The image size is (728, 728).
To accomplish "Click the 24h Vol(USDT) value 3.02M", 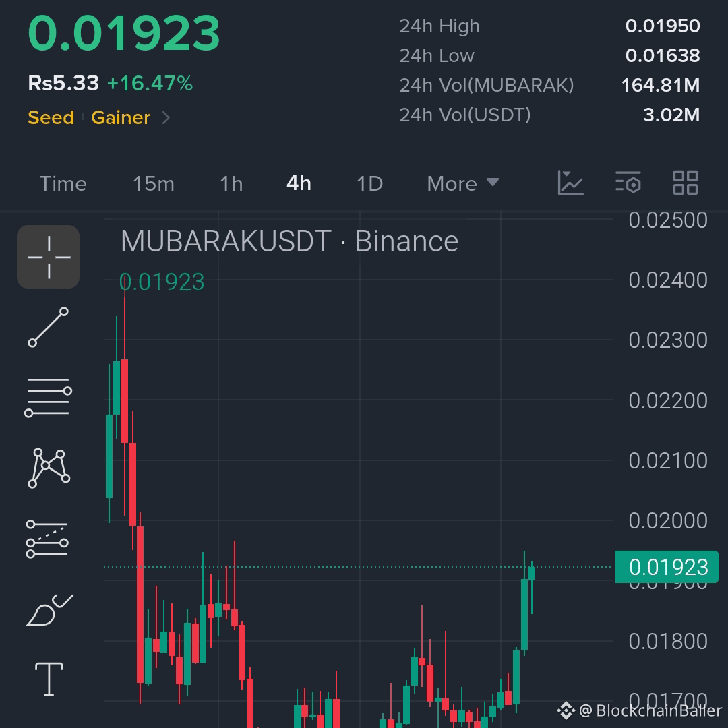I will [x=671, y=115].
